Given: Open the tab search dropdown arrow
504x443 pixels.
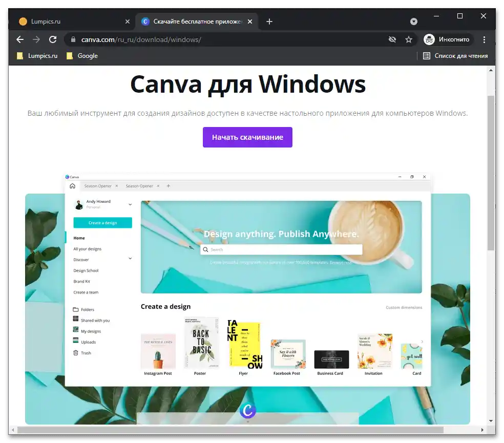Looking at the screenshot, I should (414, 22).
